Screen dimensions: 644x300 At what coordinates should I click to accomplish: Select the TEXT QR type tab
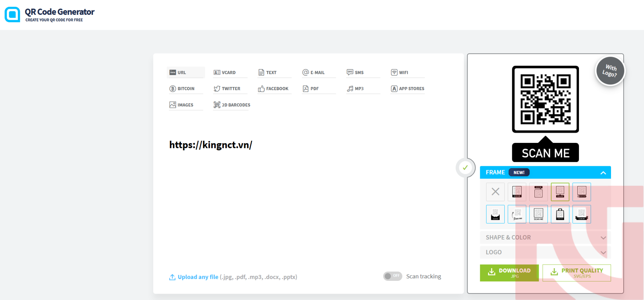[x=274, y=72]
